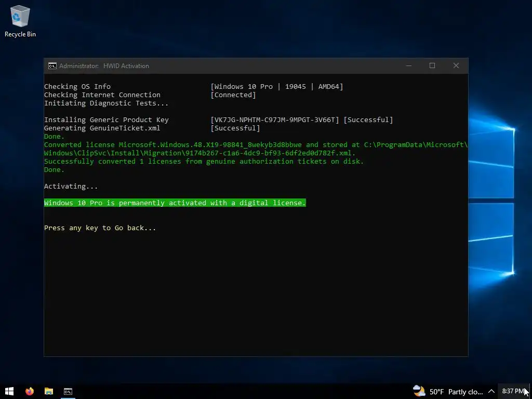Click the Windows Start button
Screen dimensions: 532x399
pos(9,391)
